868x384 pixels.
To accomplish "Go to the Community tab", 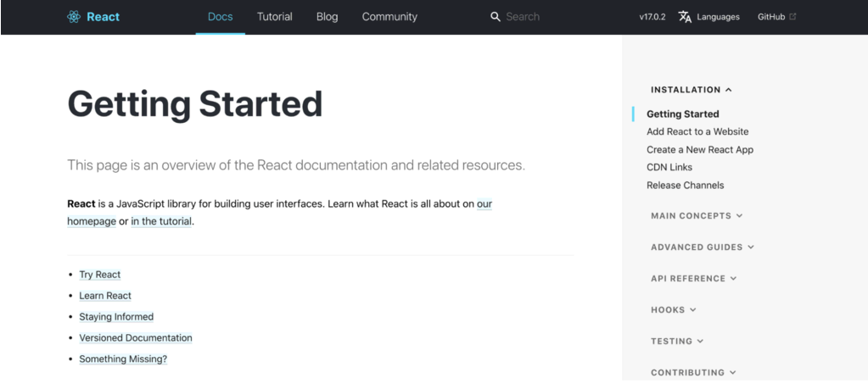I will pyautogui.click(x=389, y=17).
